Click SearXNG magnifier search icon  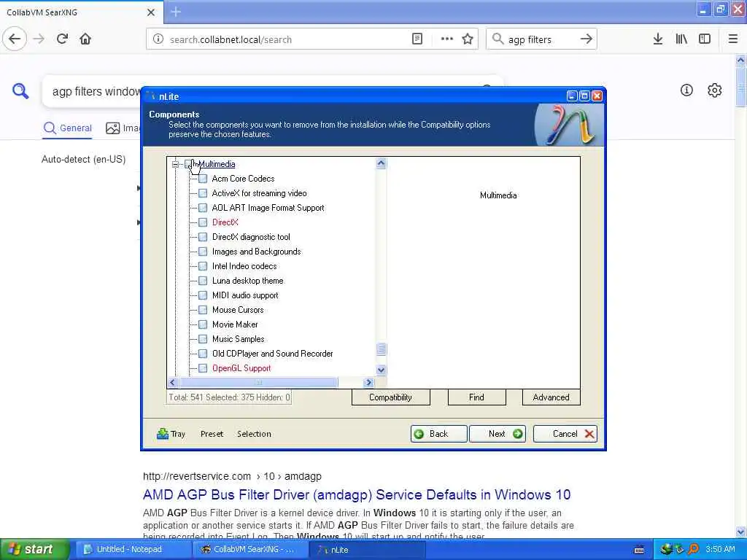20,90
